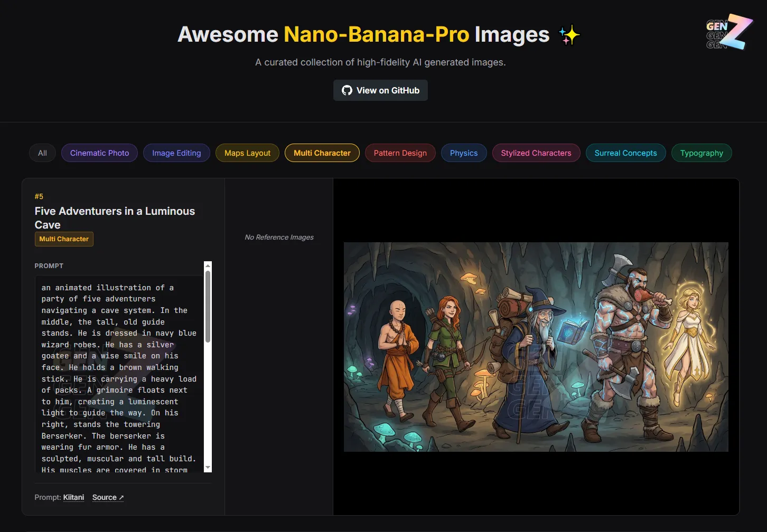This screenshot has width=767, height=532.
Task: Enable the Cinematic Photo filter
Action: pyautogui.click(x=99, y=153)
